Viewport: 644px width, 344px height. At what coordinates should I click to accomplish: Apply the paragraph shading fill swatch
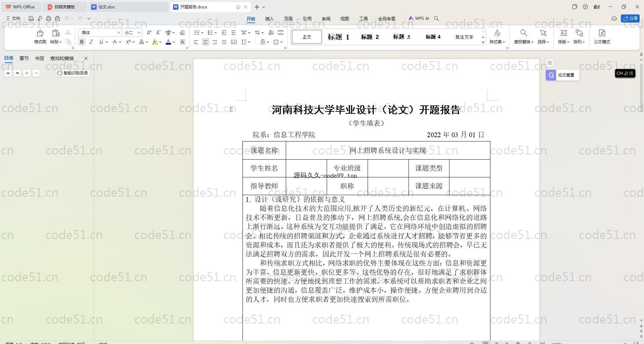click(x=263, y=42)
